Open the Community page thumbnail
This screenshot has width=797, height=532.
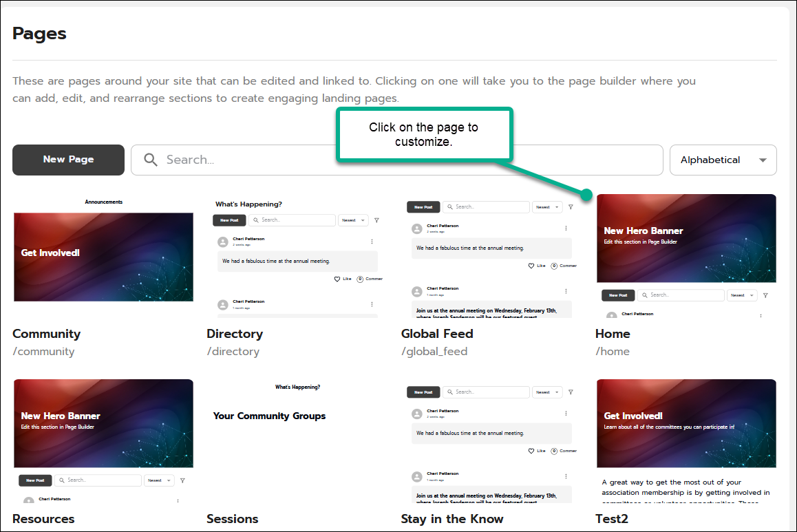click(103, 256)
